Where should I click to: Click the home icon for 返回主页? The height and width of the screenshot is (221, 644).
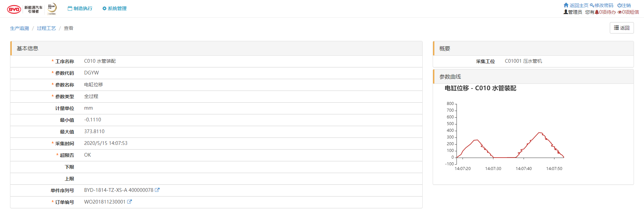click(x=566, y=5)
